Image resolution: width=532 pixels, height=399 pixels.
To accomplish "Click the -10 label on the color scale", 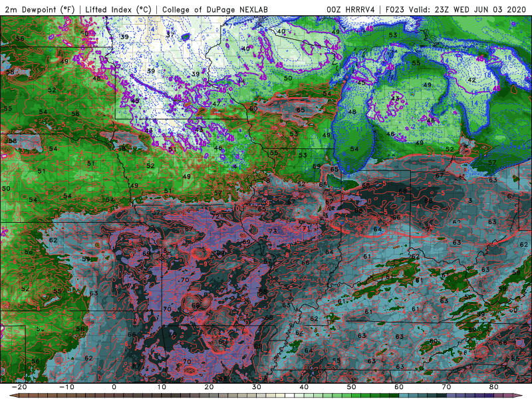I will click(x=66, y=387).
